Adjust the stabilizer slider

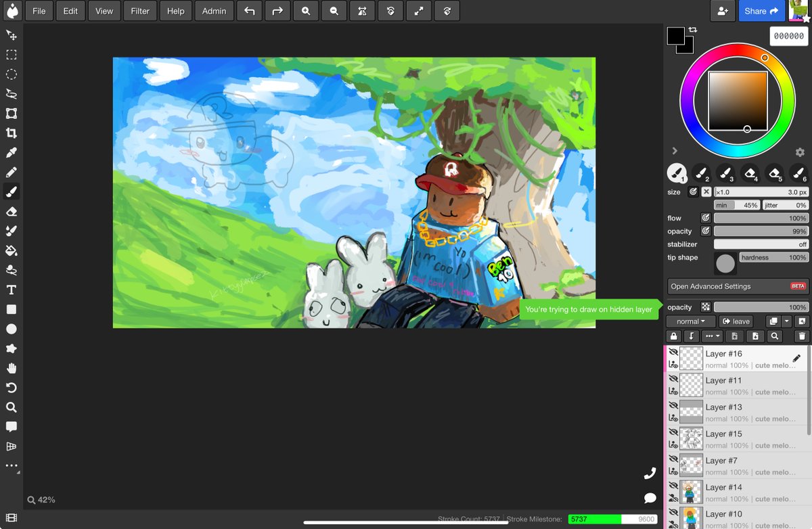761,244
